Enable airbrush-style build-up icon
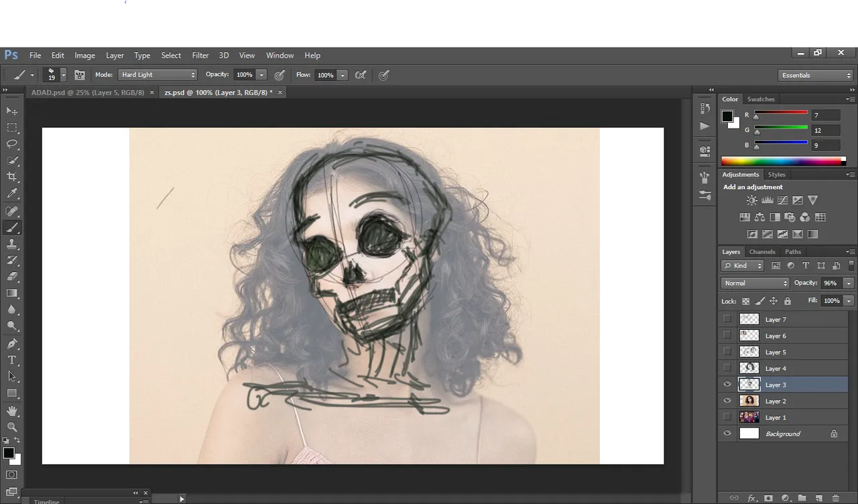Image resolution: width=858 pixels, height=504 pixels. pos(361,75)
